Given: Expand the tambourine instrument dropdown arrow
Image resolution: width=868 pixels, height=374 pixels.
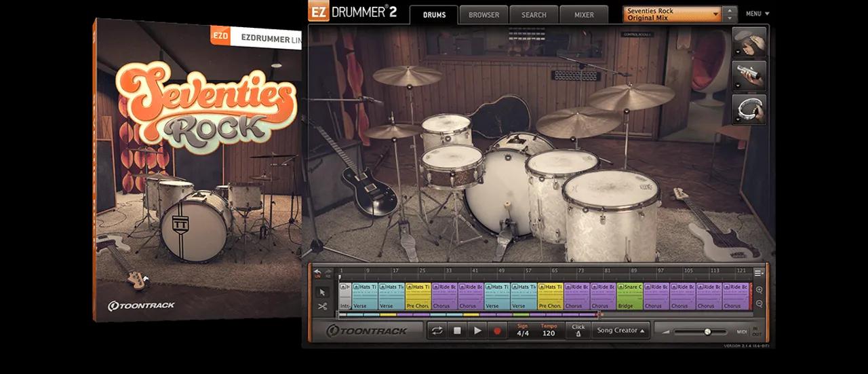Looking at the screenshot, I should pyautogui.click(x=737, y=119).
